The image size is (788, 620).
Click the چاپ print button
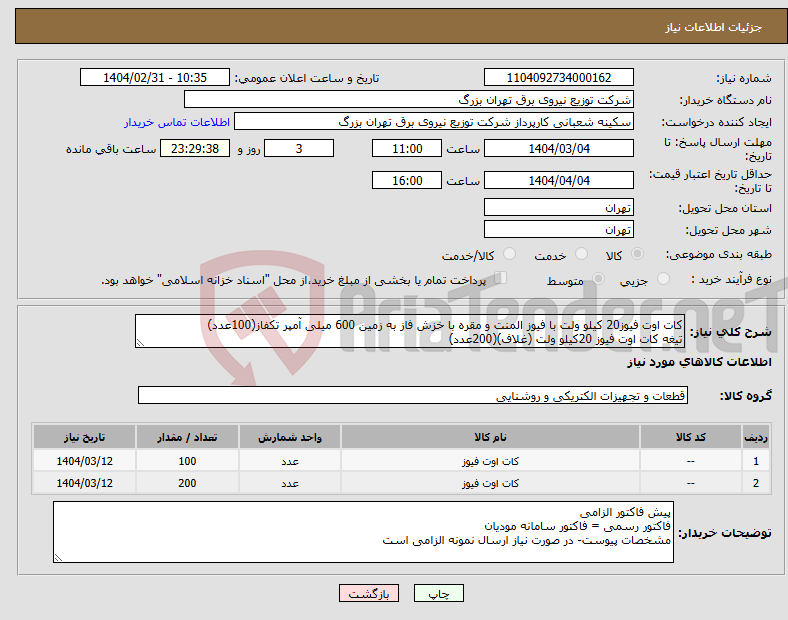(x=439, y=593)
